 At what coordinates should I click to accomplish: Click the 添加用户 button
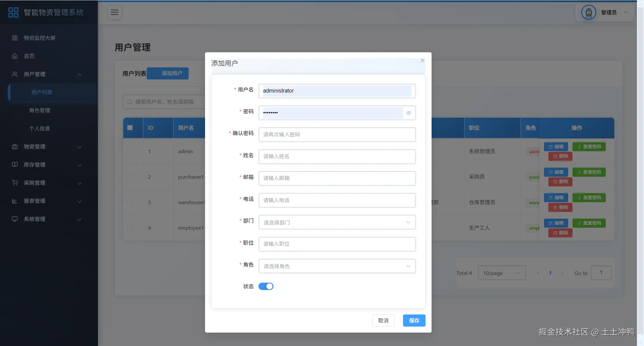(x=168, y=73)
